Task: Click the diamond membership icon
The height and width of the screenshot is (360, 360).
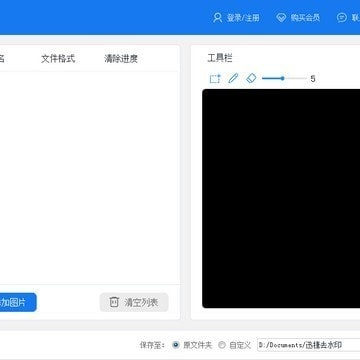Action: (281, 18)
